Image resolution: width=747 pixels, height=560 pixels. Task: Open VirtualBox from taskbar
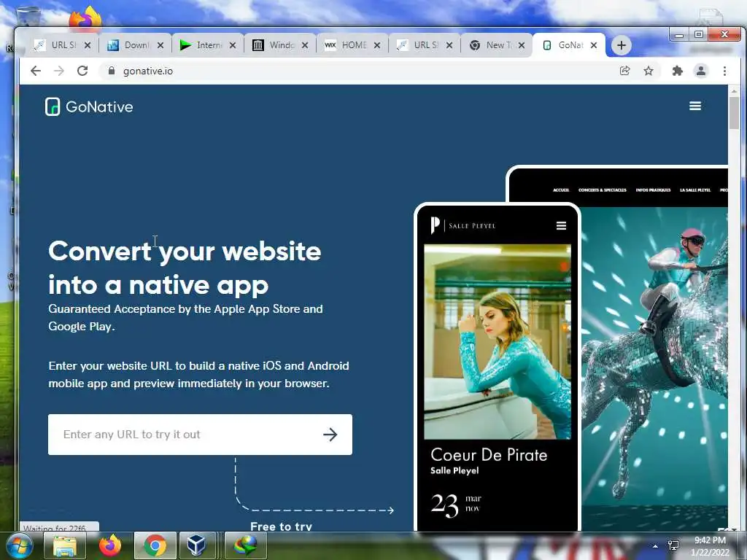(x=196, y=545)
